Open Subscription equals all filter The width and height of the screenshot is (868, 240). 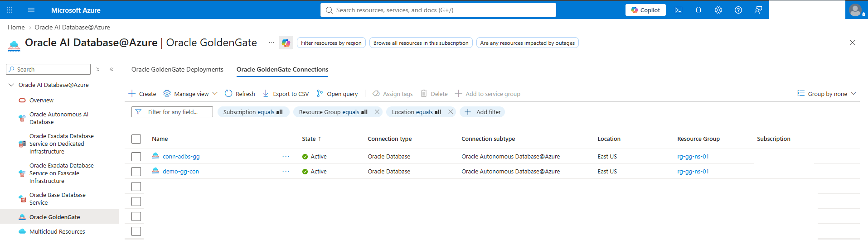tap(253, 112)
